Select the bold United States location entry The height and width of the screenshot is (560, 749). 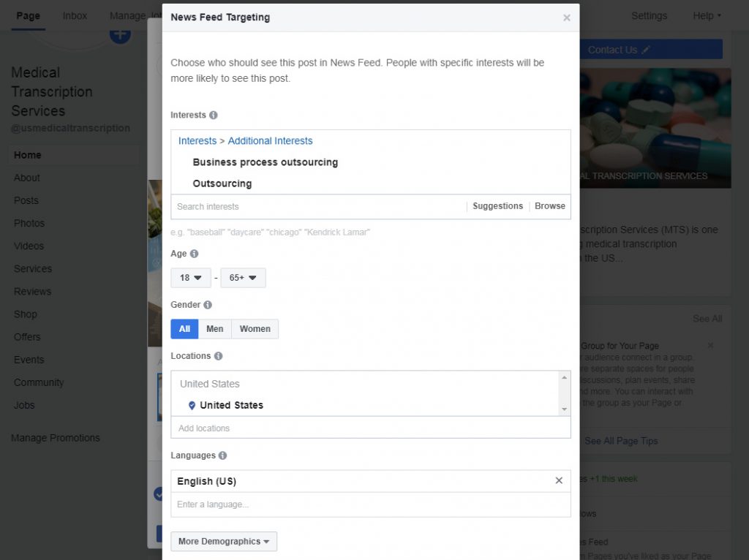(231, 405)
